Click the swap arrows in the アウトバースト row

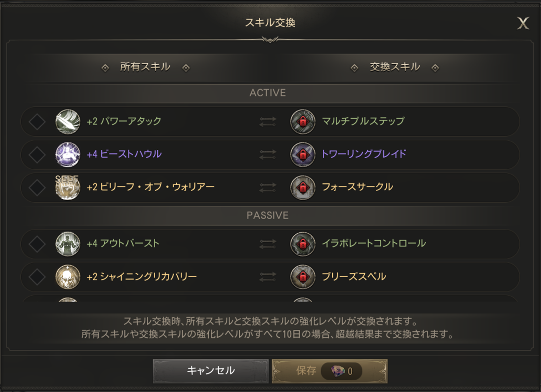[x=268, y=244]
